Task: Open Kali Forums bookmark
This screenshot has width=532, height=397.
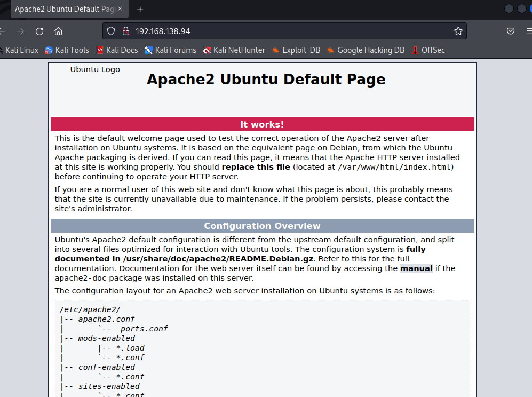Action: tap(170, 50)
